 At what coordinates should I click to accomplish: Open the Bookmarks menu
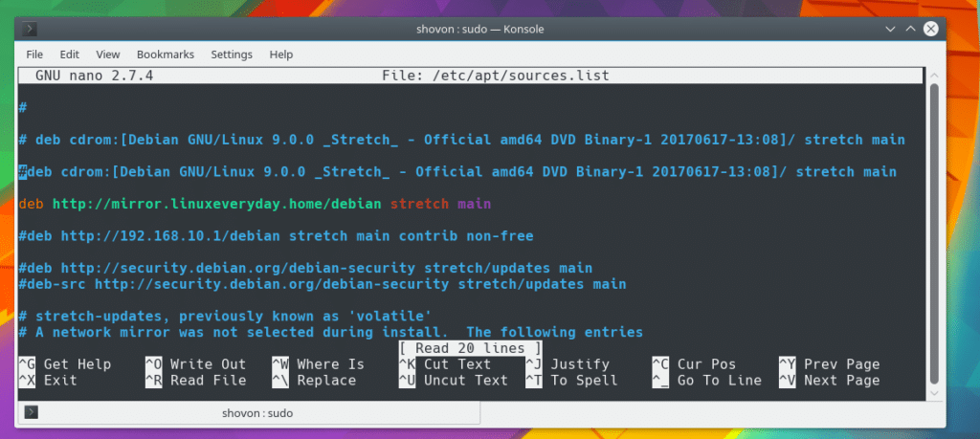coord(166,55)
